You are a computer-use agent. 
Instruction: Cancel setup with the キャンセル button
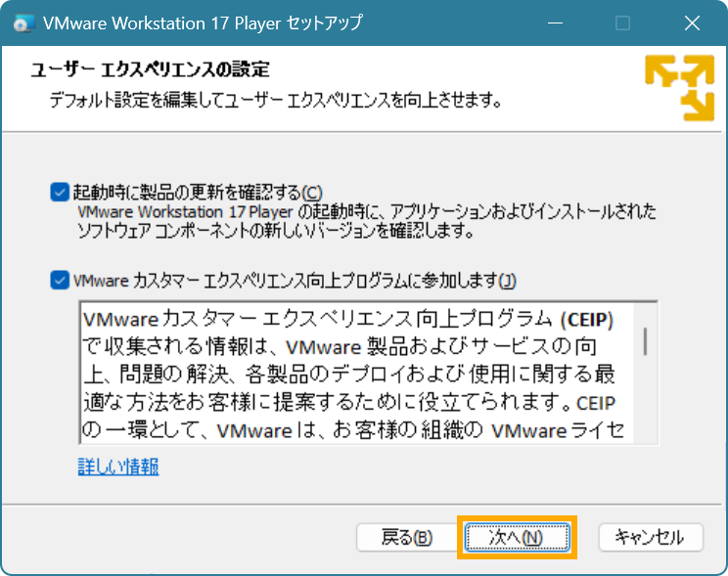pyautogui.click(x=651, y=538)
